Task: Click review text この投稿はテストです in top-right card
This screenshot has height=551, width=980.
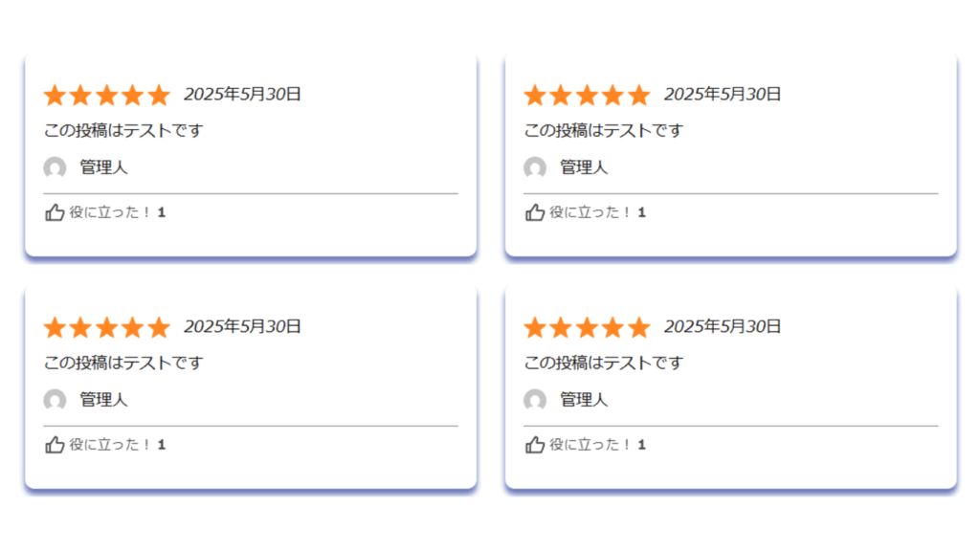Action: point(604,130)
